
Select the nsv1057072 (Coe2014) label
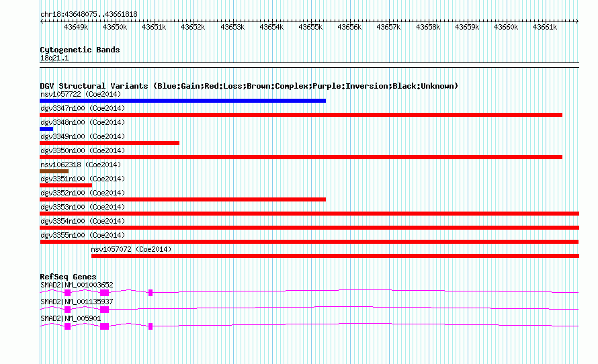tap(131, 249)
